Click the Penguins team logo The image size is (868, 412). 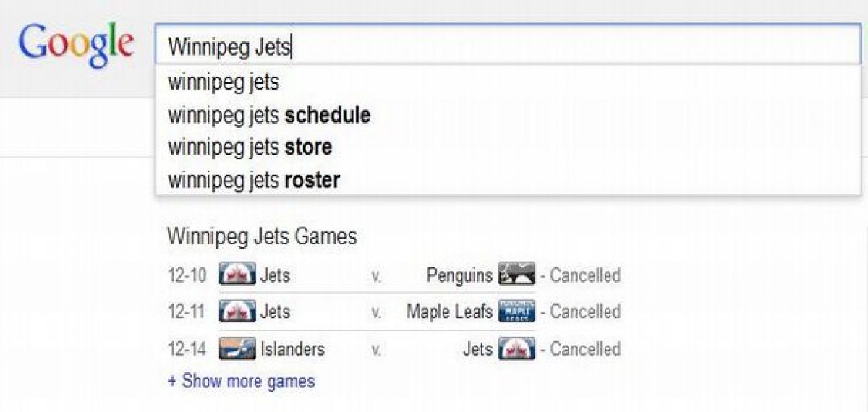517,275
